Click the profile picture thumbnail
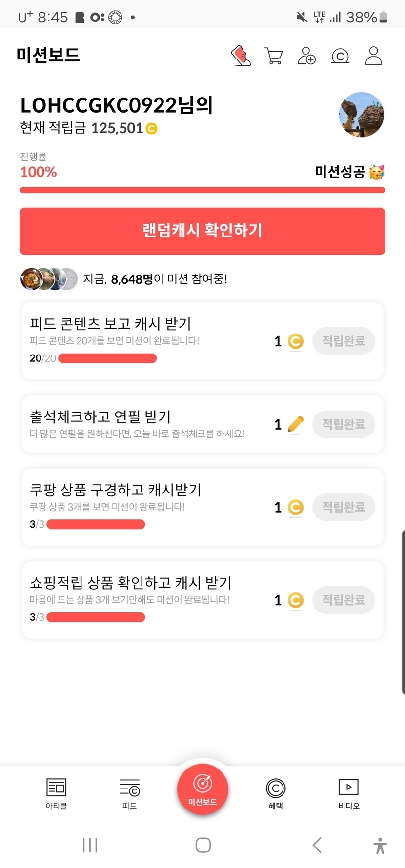 pyautogui.click(x=361, y=115)
